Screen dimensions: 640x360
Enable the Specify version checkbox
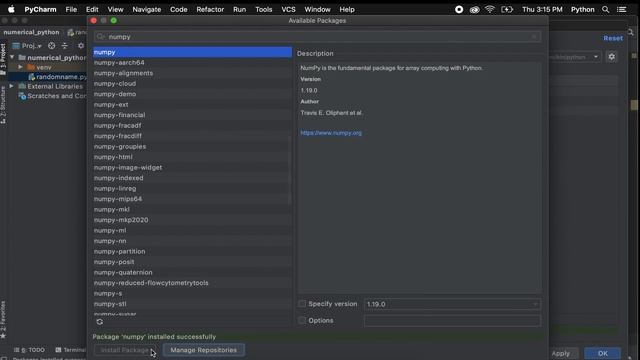point(302,304)
